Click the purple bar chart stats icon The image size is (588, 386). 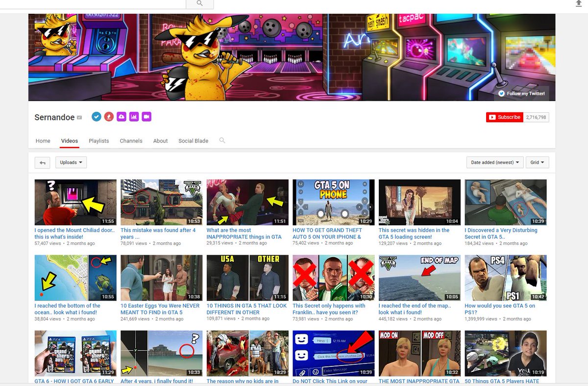[134, 117]
